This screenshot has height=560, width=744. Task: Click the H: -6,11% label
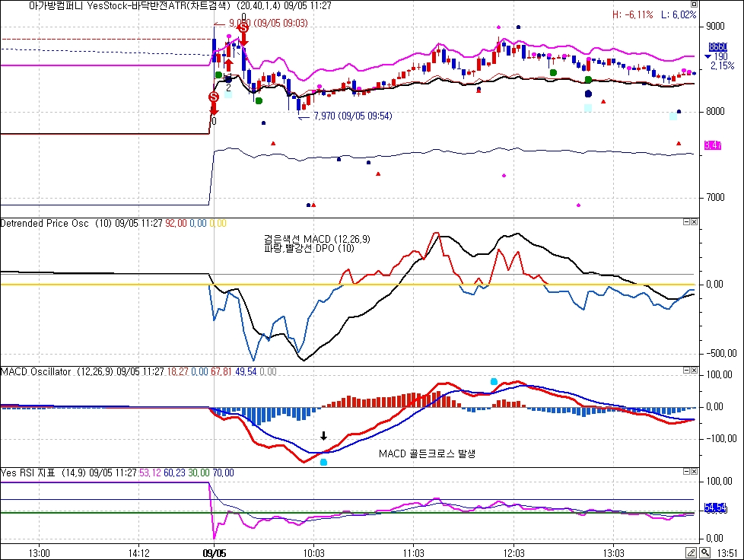coord(632,14)
